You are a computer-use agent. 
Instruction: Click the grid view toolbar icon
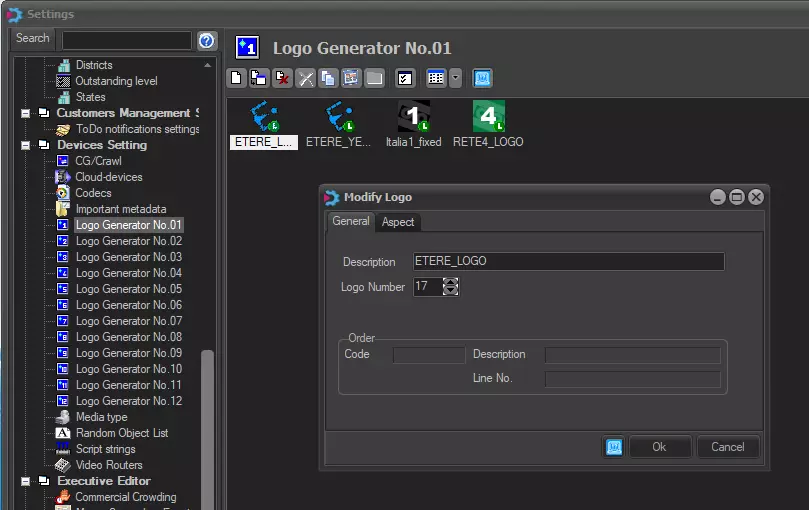tap(436, 78)
